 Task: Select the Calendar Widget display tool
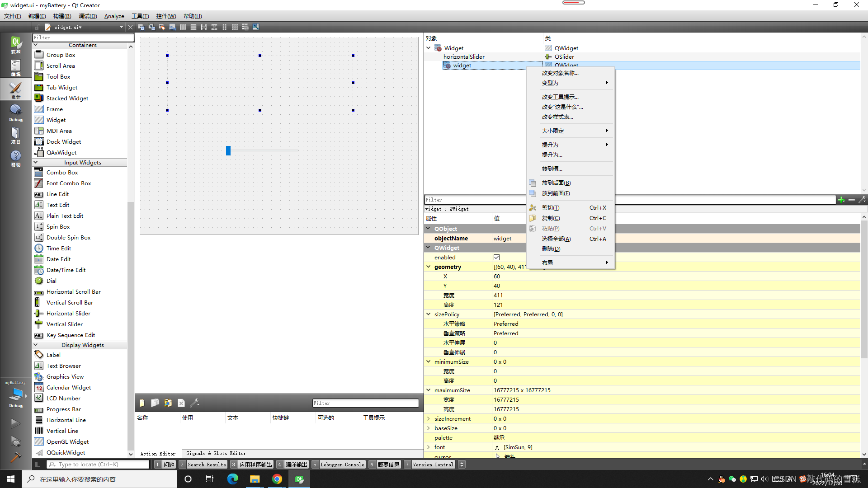(68, 387)
